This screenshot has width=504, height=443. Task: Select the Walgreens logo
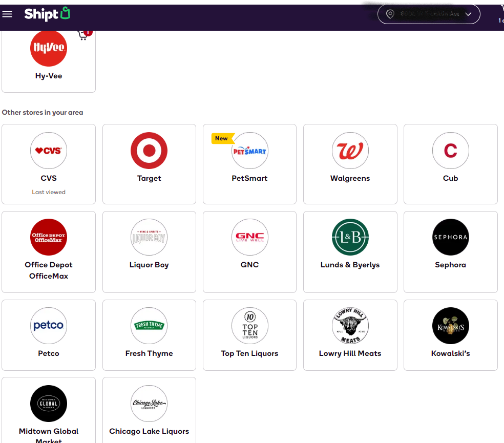[x=350, y=151]
